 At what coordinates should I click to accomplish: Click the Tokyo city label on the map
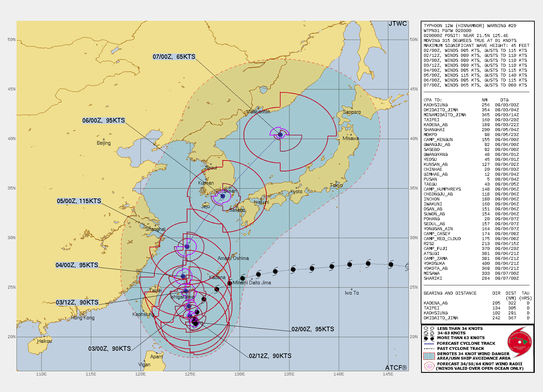[x=336, y=185]
